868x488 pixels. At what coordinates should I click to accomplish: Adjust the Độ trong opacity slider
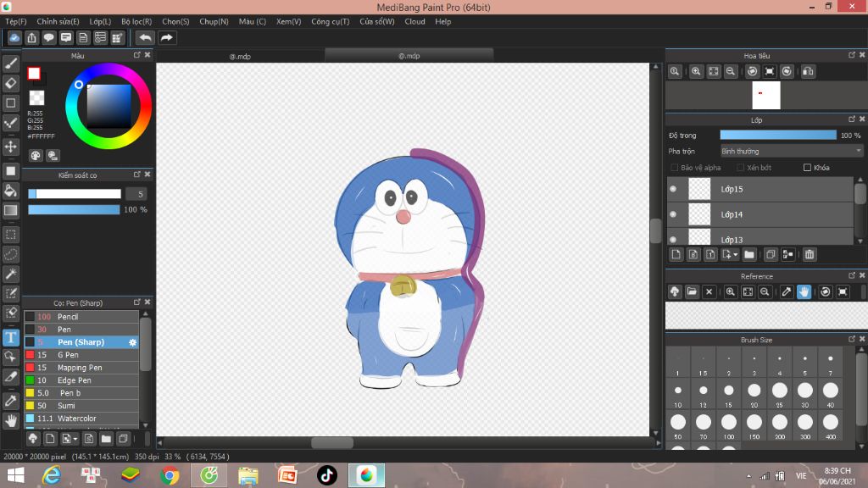778,135
